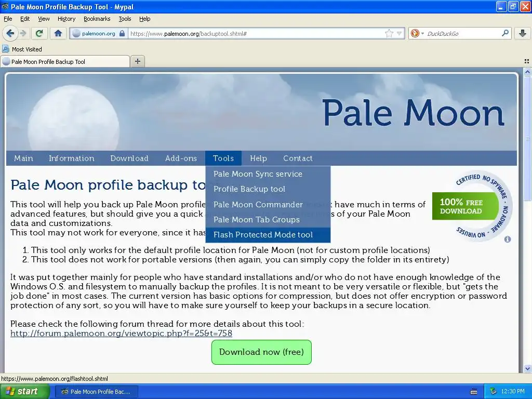The image size is (532, 399).
Task: Click the Tools item in the site navigation bar
Action: (x=223, y=158)
